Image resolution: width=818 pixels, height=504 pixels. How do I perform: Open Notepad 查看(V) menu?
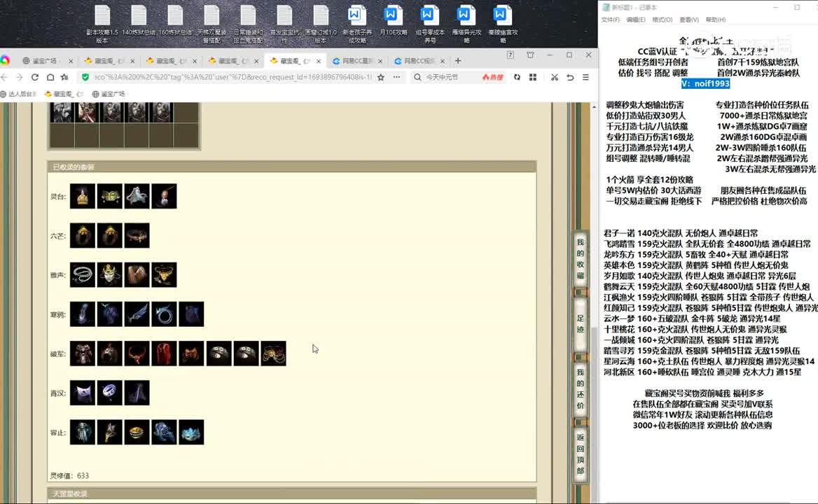point(688,20)
